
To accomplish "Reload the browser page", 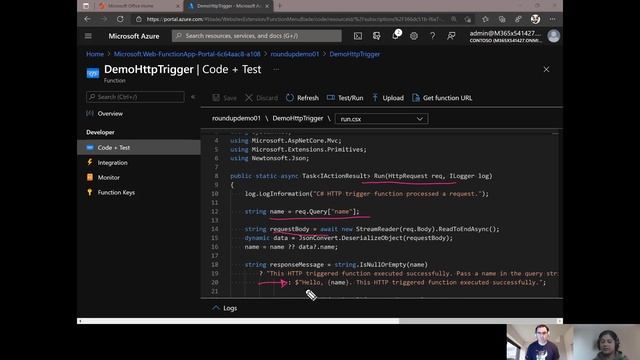I will pyautogui.click(x=120, y=19).
